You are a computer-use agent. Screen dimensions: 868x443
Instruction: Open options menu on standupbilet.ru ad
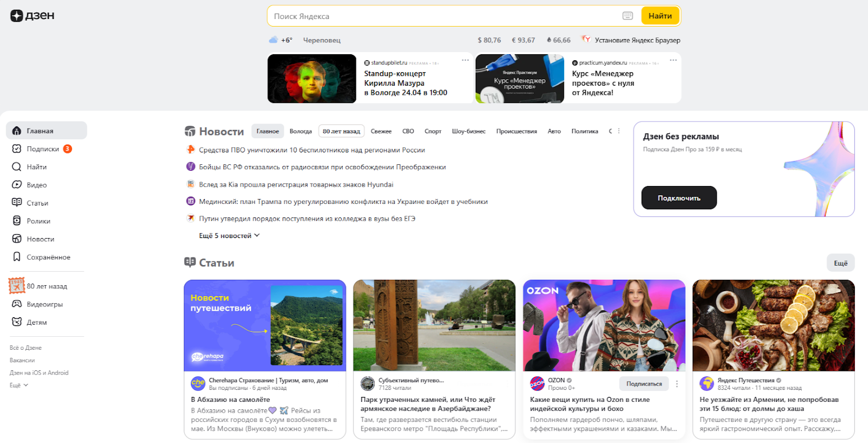465,60
